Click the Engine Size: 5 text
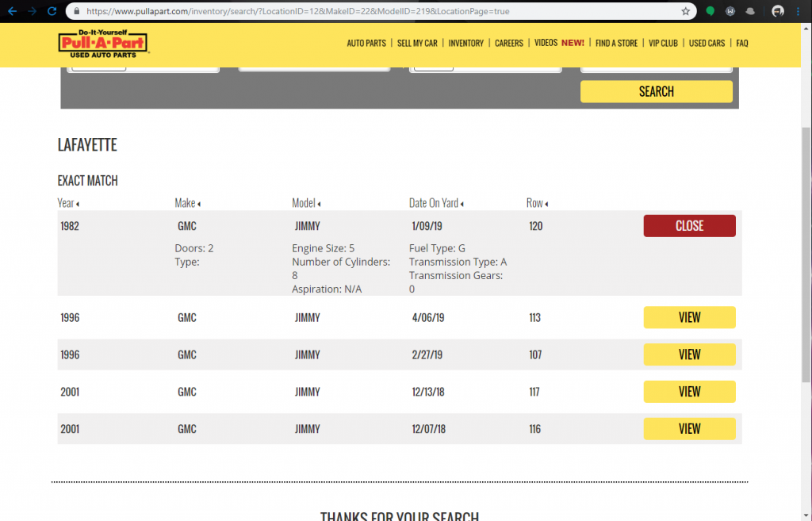The image size is (812, 521). pos(324,248)
